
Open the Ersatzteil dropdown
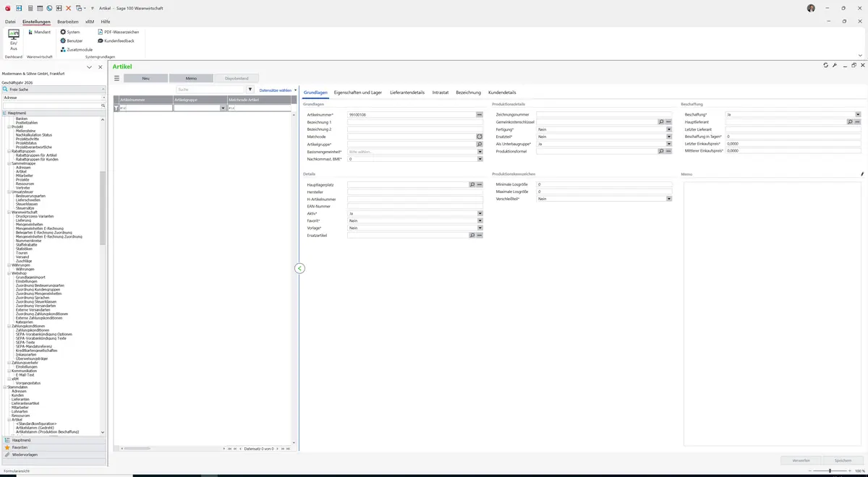[669, 137]
